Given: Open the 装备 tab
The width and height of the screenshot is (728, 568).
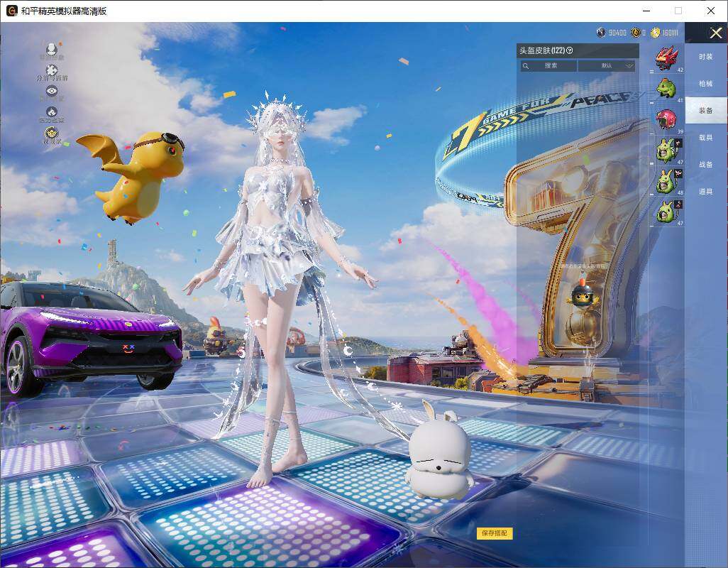Looking at the screenshot, I should click(706, 111).
